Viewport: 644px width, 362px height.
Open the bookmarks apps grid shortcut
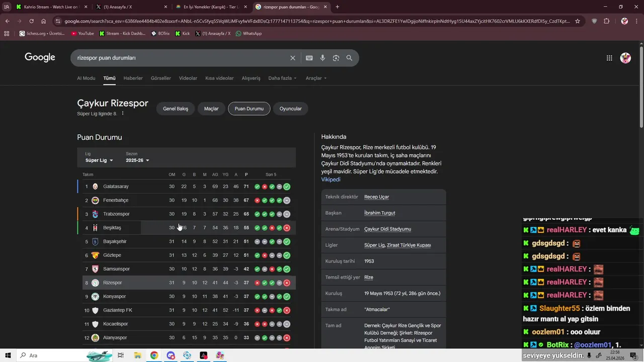[7, 33]
